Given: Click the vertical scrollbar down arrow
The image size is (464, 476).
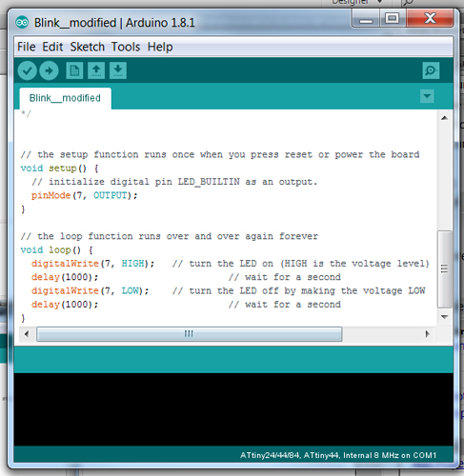Looking at the screenshot, I should (445, 317).
